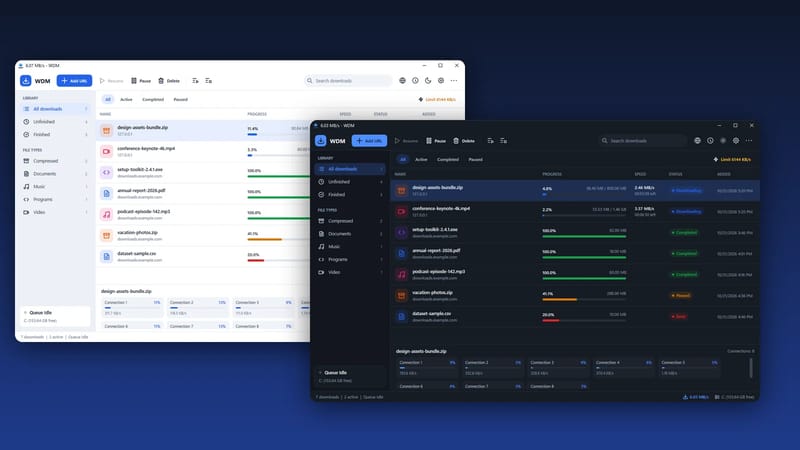Click the music icon of podcast-episode-142.mp3 in light window
Viewport: 800px width, 450px height.
point(106,214)
